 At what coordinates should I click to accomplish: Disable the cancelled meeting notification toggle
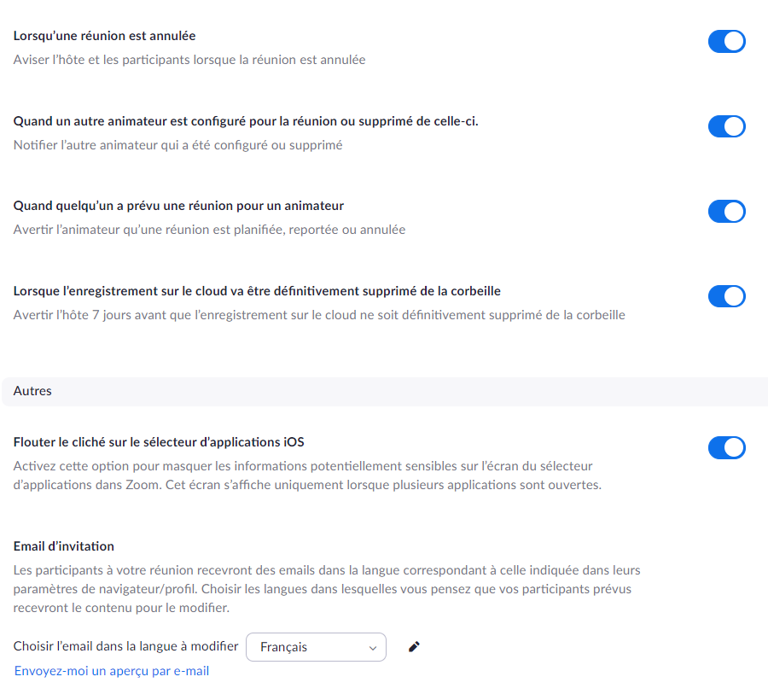click(726, 41)
